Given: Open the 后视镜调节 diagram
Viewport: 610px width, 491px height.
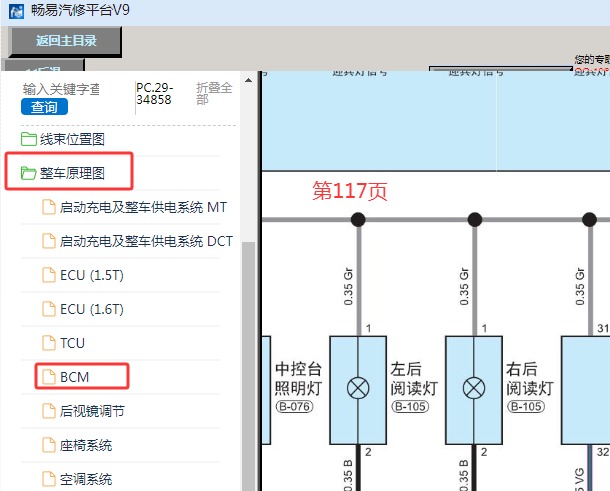Looking at the screenshot, I should 92,411.
